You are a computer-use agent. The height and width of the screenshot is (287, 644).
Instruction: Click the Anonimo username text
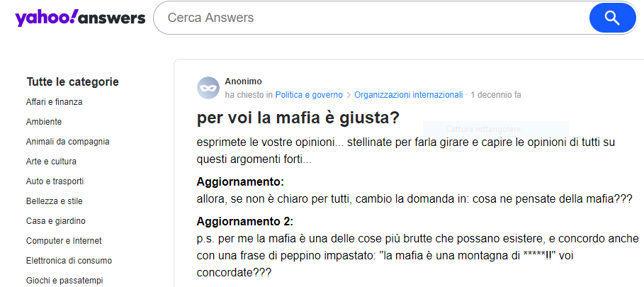(x=243, y=81)
